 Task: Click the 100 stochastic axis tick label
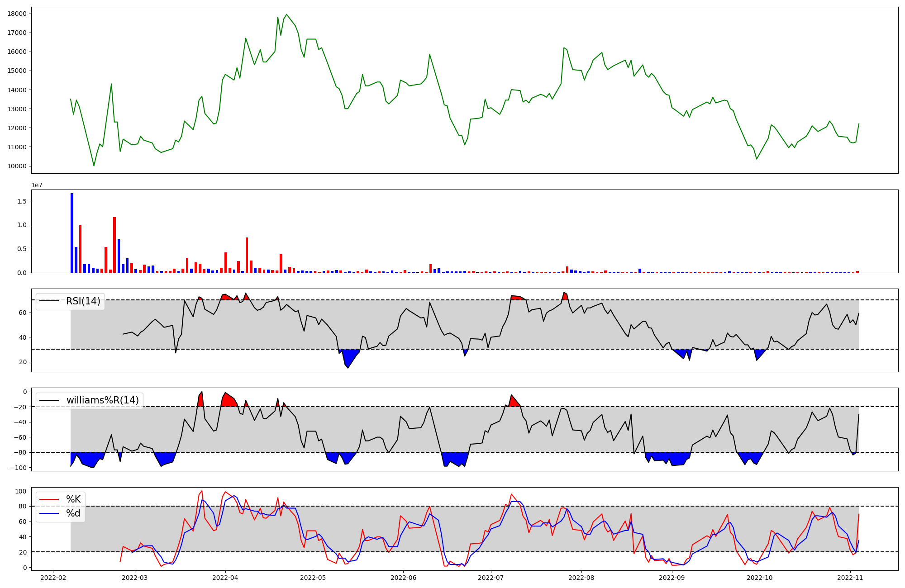tap(20, 491)
